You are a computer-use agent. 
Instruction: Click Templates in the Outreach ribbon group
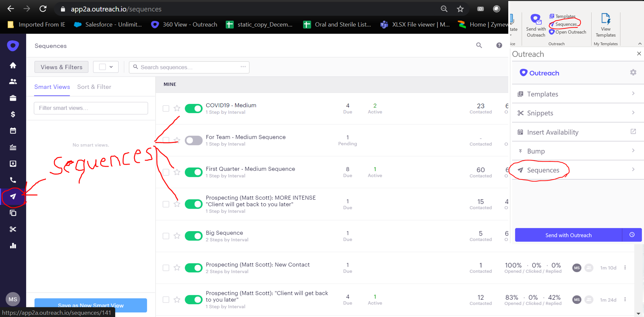562,16
